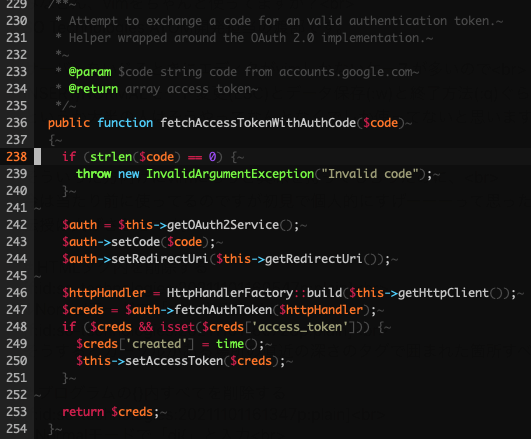Click the 'isset' keyword on line 248

point(177,327)
